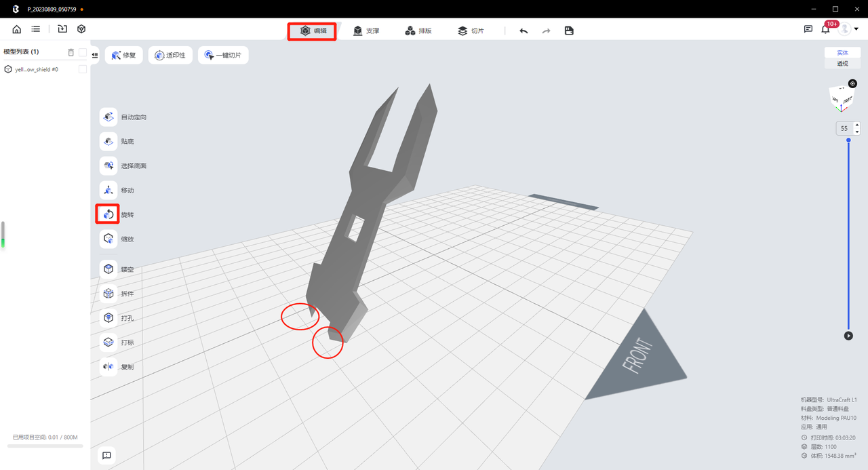
Task: Click the 3D cube icon in top bar
Action: coord(81,29)
